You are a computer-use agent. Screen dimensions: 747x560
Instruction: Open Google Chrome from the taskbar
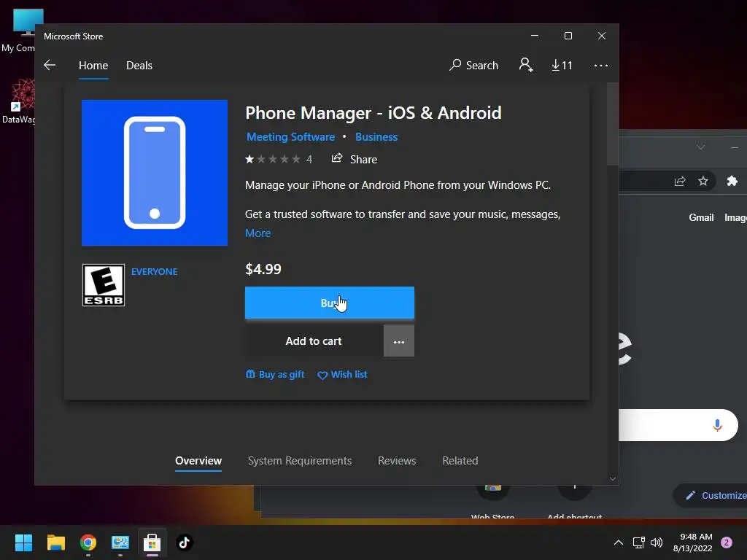point(88,542)
